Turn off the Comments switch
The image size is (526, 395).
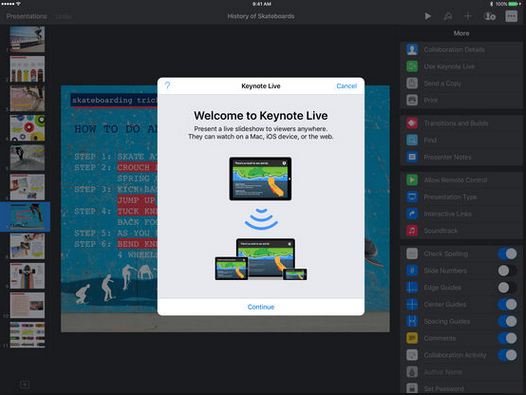pos(507,338)
